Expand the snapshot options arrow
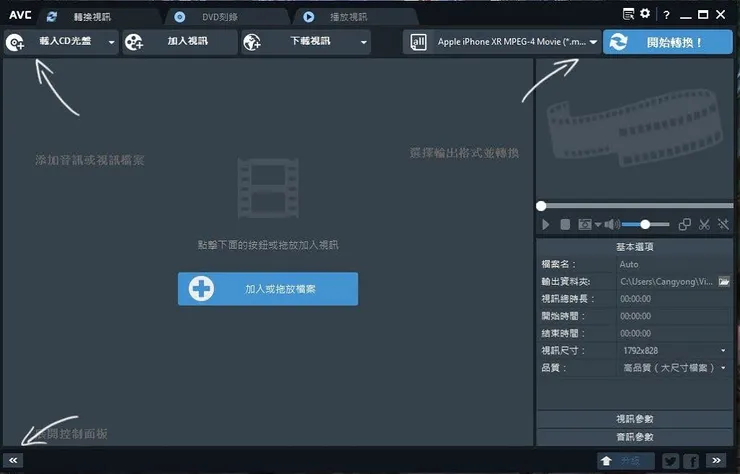Screen dimensions: 740x474 coord(598,225)
